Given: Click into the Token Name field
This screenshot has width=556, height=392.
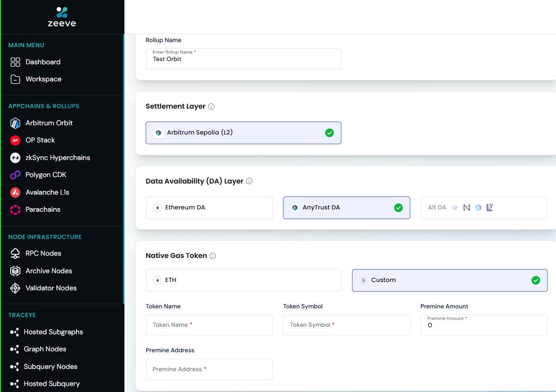Looking at the screenshot, I should 209,325.
